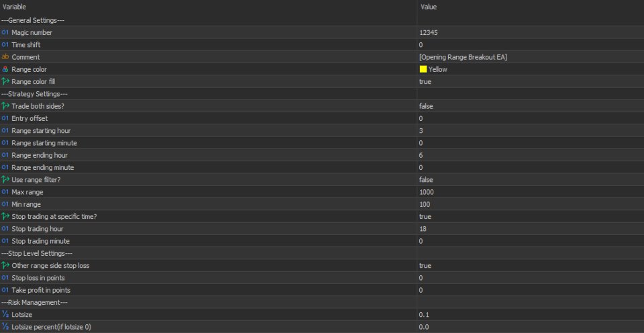Click the boolean icon beside Other range side stop loss
644x333 pixels.
(5, 266)
